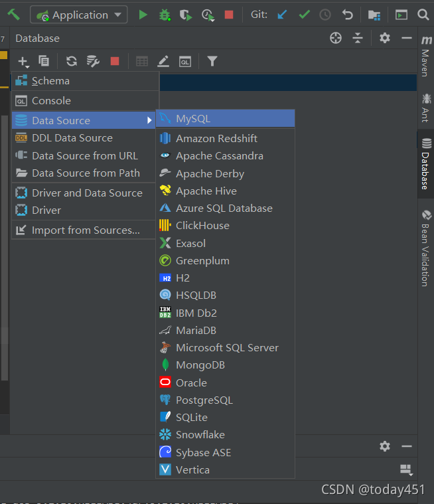This screenshot has height=504, width=434.
Task: Choose IBM Db2 from list
Action: pos(225,313)
